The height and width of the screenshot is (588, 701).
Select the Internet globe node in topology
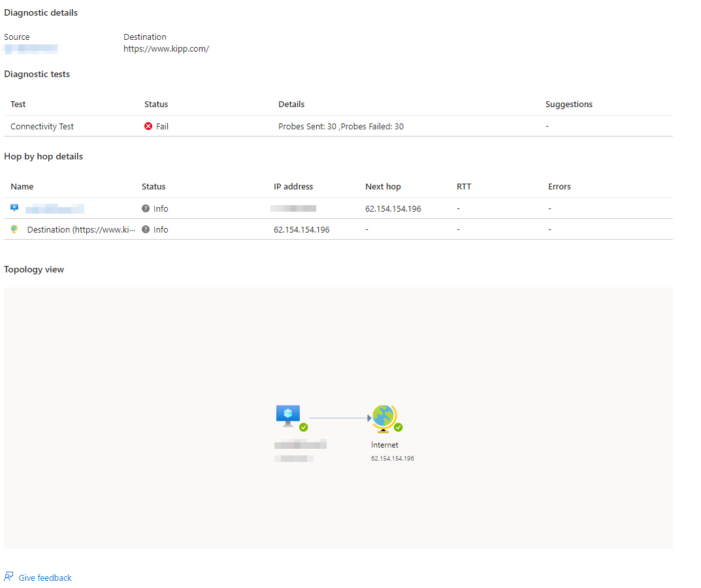point(383,418)
